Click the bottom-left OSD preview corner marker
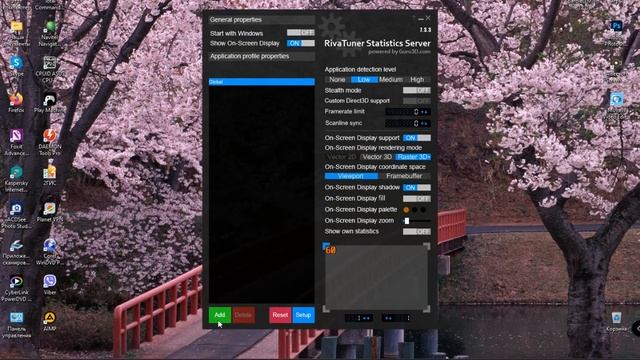 click(x=326, y=309)
